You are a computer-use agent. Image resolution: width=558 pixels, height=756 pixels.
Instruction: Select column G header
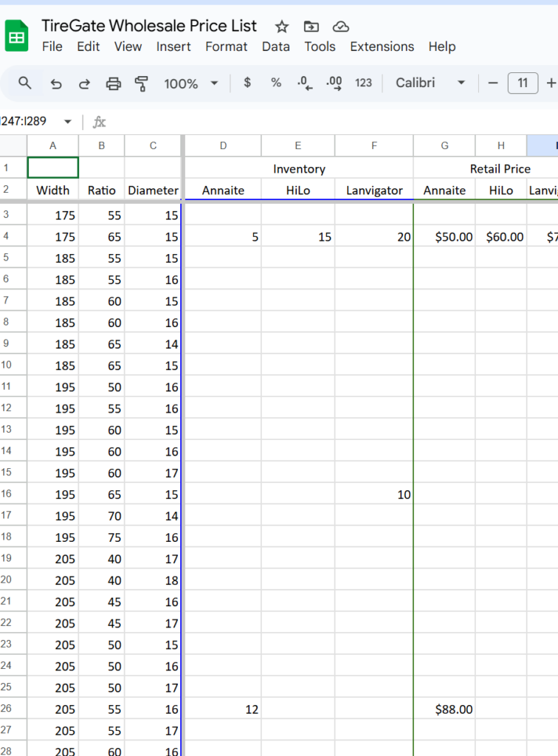click(444, 145)
